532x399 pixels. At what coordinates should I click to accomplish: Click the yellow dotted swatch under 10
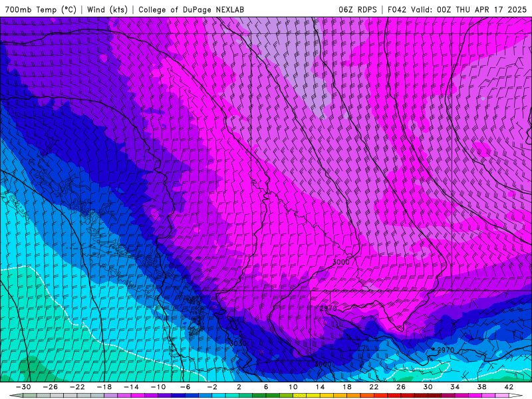point(300,396)
